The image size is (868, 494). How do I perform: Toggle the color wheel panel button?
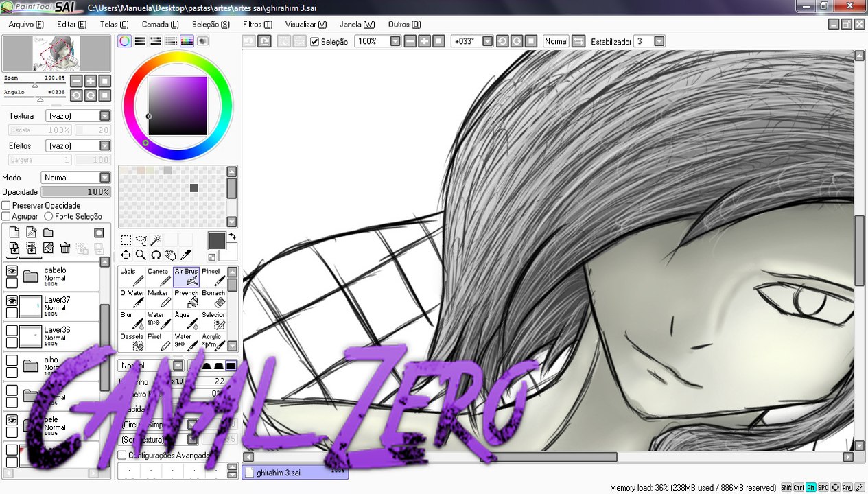[124, 41]
